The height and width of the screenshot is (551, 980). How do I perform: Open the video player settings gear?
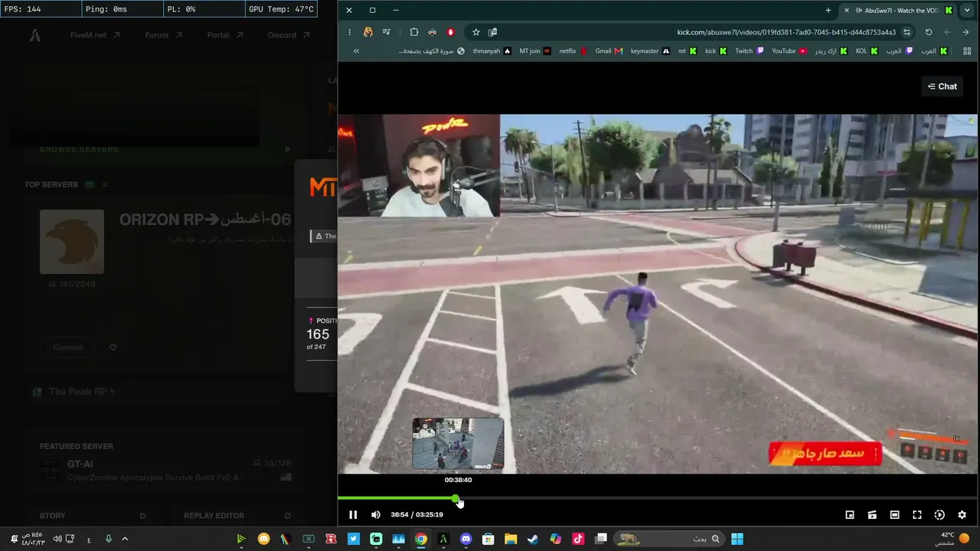pos(962,515)
